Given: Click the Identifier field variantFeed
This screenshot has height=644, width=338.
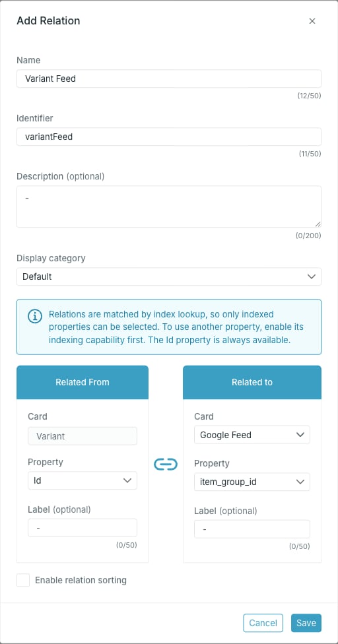Looking at the screenshot, I should 169,137.
